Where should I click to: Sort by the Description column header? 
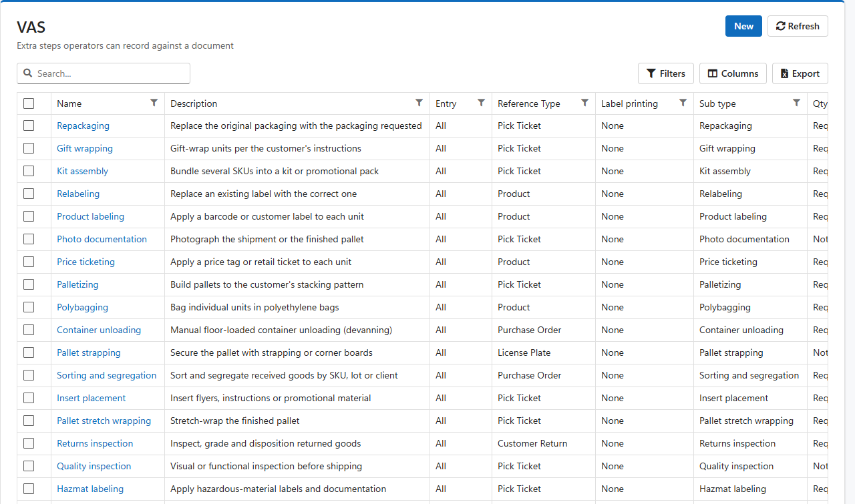pyautogui.click(x=194, y=103)
